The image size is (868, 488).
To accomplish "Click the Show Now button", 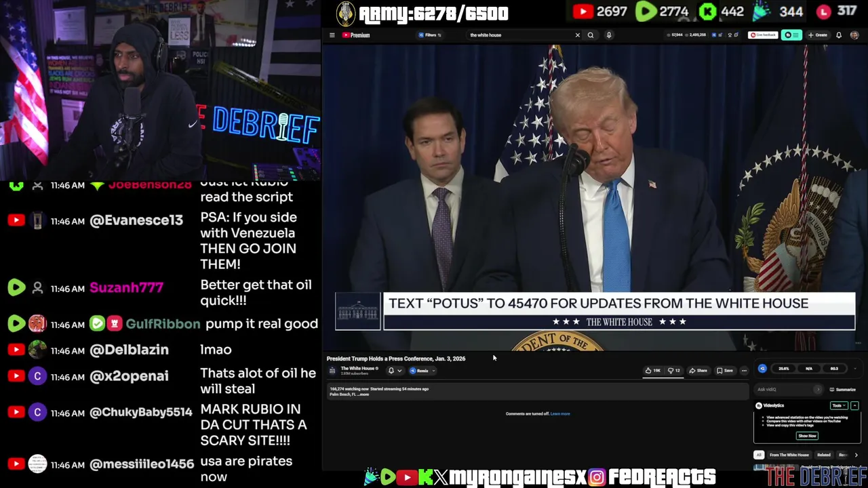I will pyautogui.click(x=807, y=436).
